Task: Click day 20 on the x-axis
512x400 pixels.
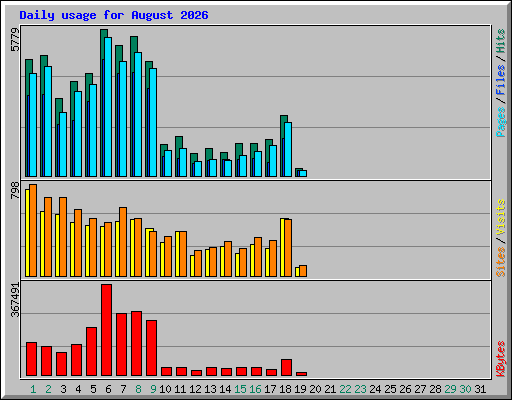Action: pyautogui.click(x=315, y=389)
